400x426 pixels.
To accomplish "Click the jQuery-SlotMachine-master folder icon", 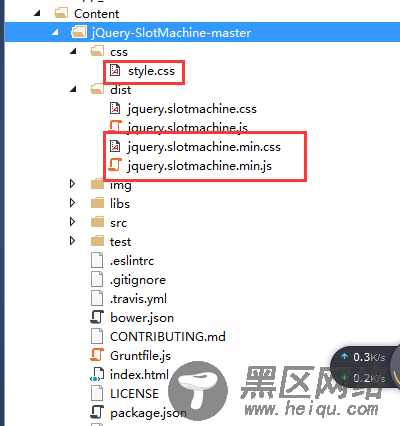I will [79, 32].
